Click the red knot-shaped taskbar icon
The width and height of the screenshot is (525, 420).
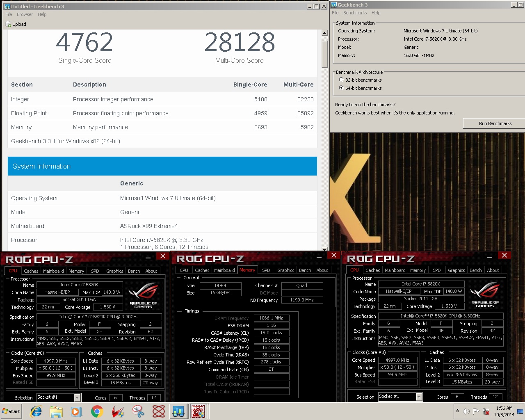point(159,411)
